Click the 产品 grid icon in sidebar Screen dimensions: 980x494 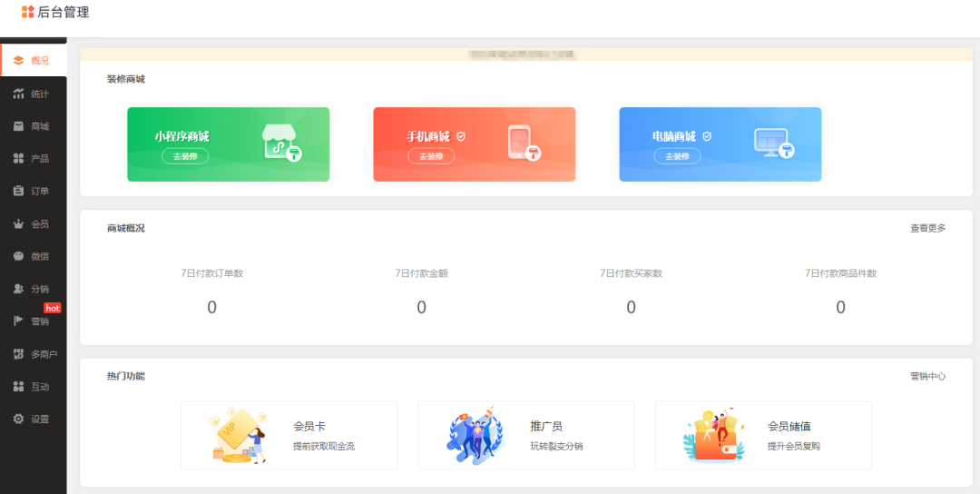point(18,159)
